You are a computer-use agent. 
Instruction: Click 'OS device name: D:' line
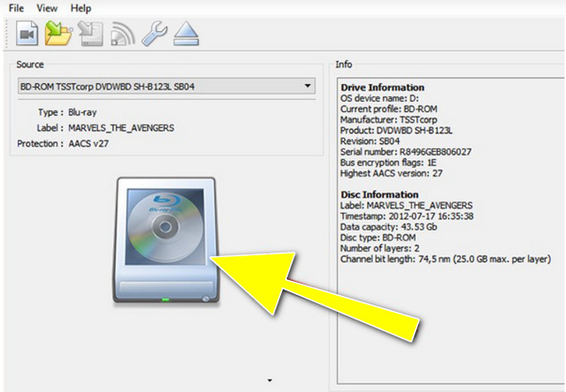point(379,98)
